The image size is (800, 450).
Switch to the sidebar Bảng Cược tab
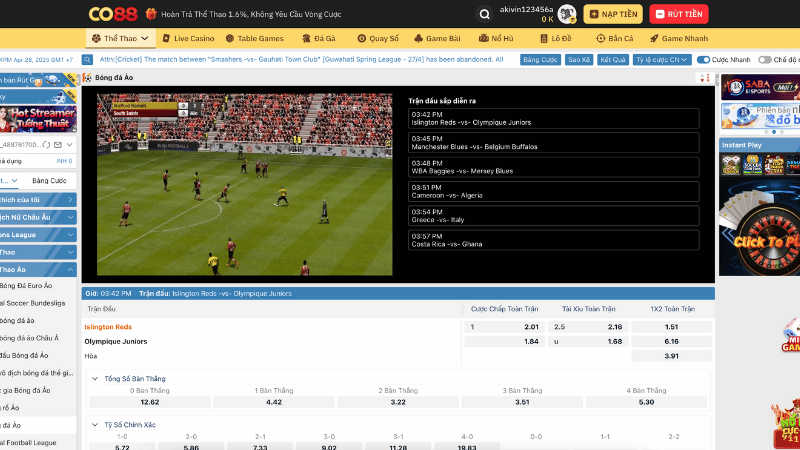click(x=49, y=181)
